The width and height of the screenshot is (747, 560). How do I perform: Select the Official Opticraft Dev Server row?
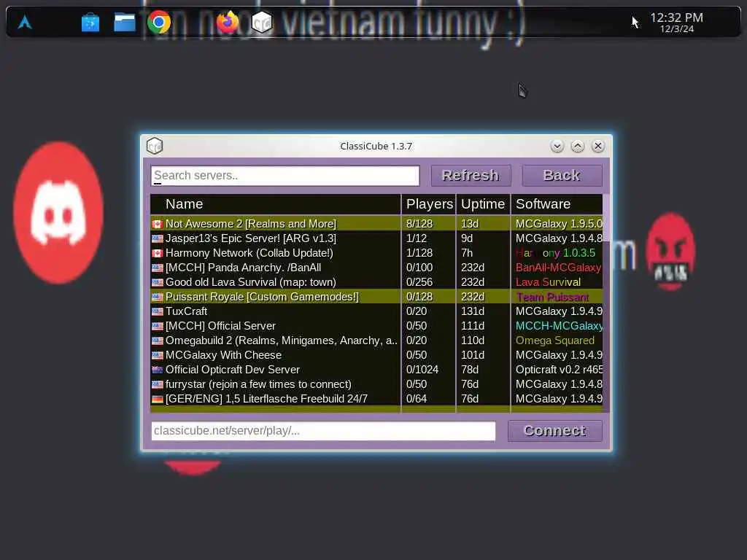click(x=376, y=370)
